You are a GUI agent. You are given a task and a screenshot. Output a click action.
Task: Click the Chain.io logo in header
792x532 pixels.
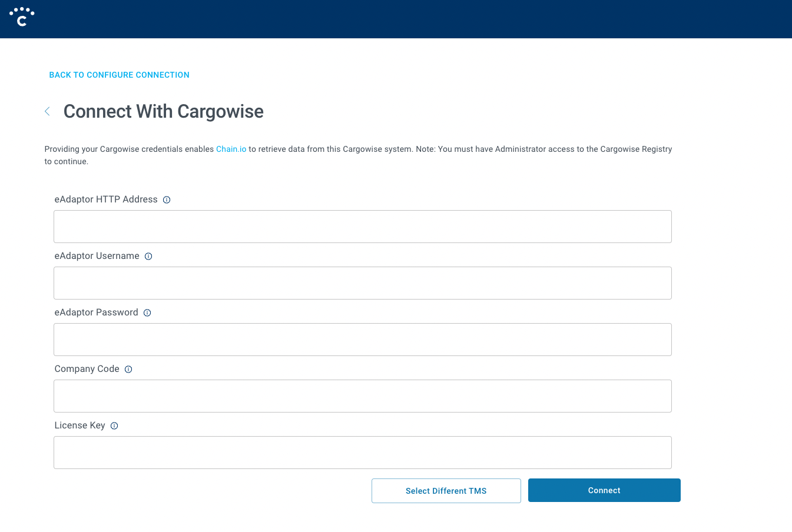(22, 17)
